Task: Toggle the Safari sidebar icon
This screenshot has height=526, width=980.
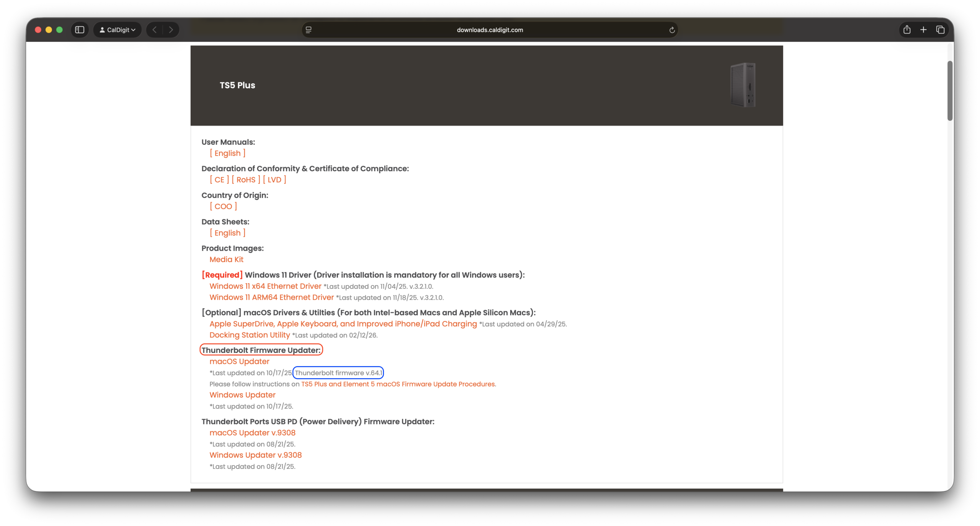Action: tap(80, 30)
